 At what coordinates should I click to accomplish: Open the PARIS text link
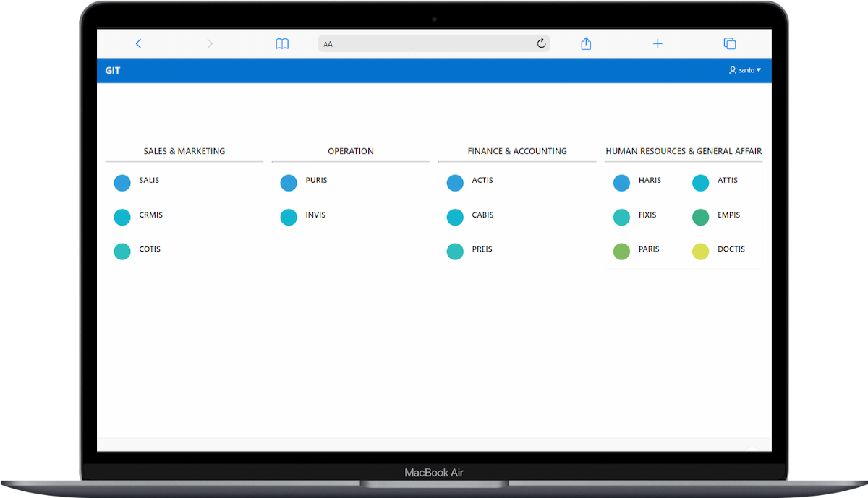point(649,249)
